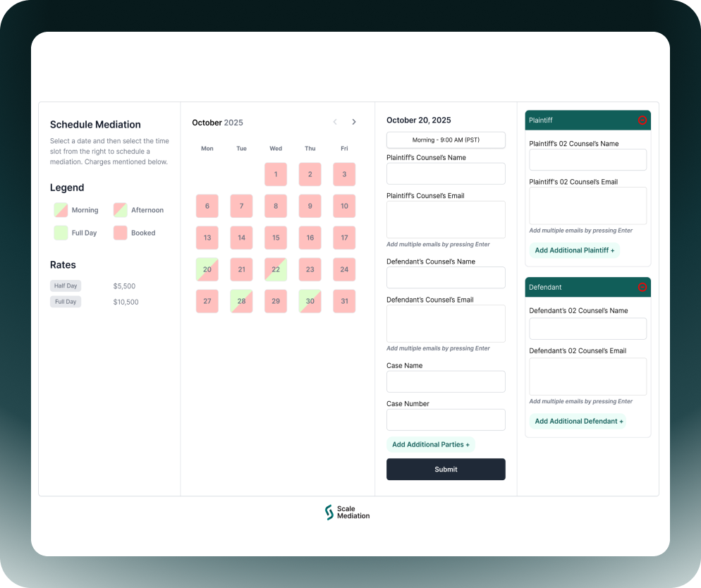Focus the Defendant's 02 Counsel's Email box
The height and width of the screenshot is (588, 701).
587,376
